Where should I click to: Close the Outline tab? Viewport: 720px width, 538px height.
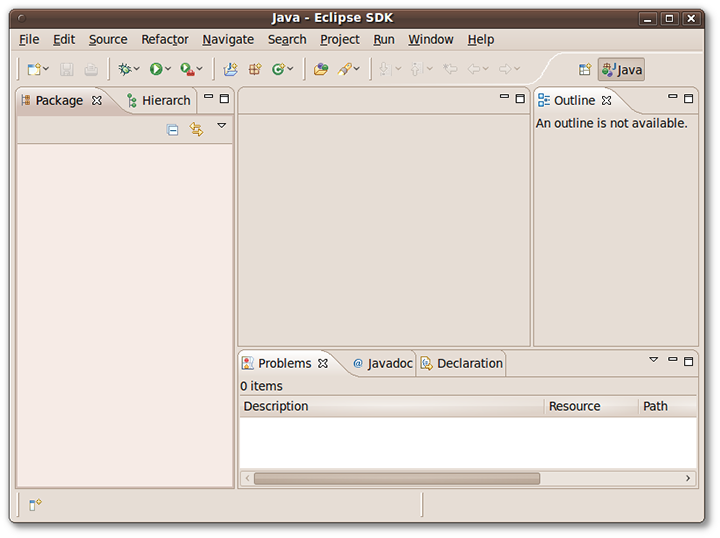[607, 101]
